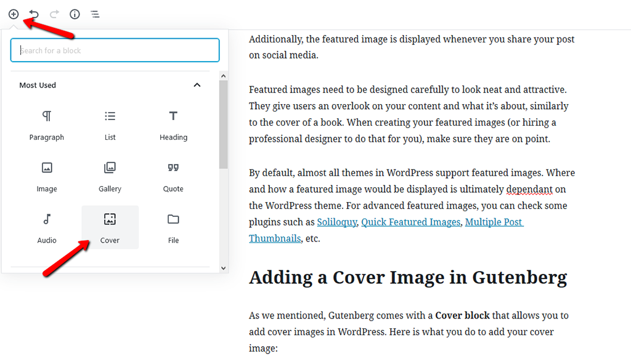Open the Soliloquy plugin link

pos(336,222)
